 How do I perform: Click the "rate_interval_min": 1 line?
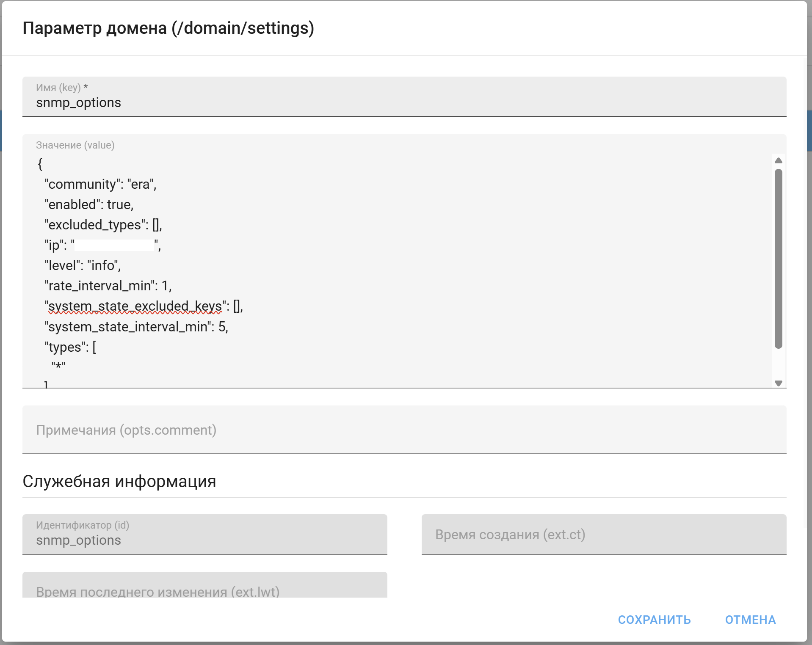click(108, 286)
